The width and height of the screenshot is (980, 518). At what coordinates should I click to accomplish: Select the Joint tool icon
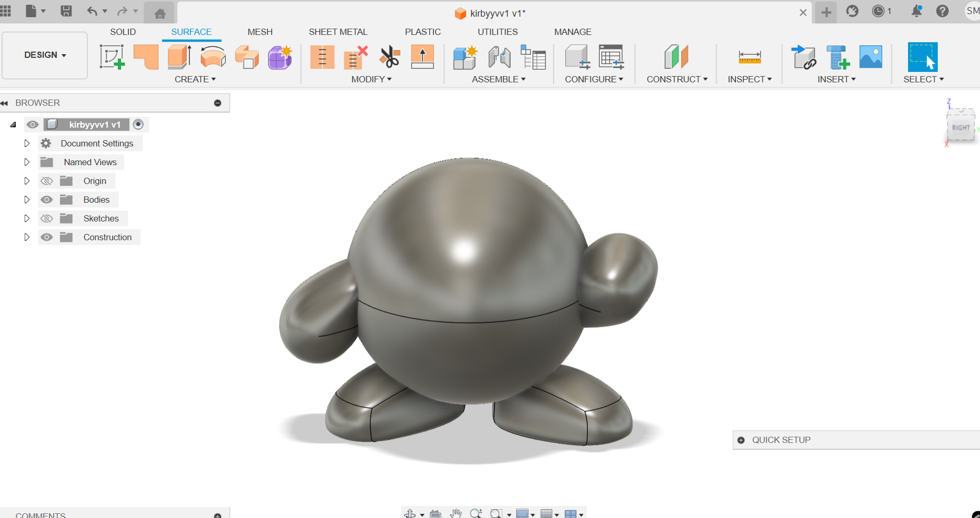point(499,57)
